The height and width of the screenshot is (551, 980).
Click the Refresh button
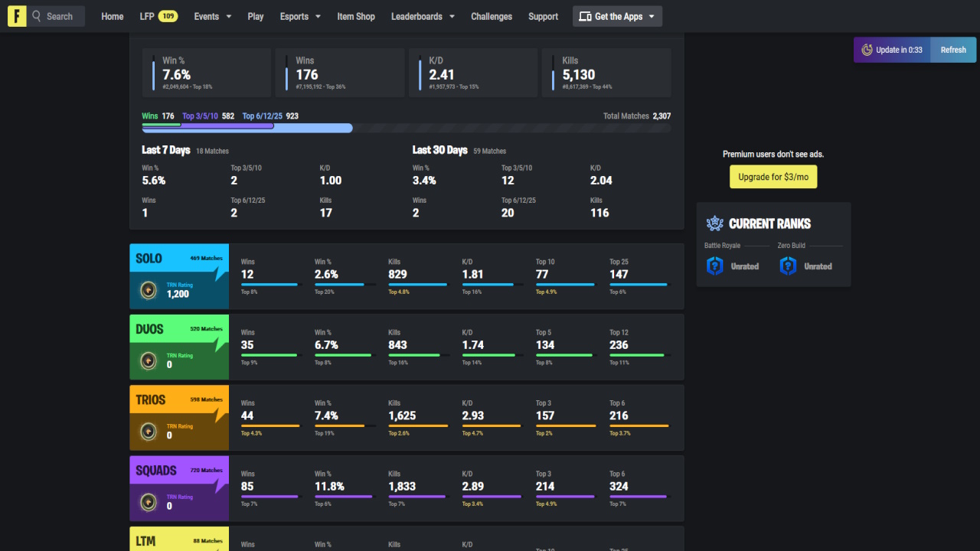click(953, 50)
